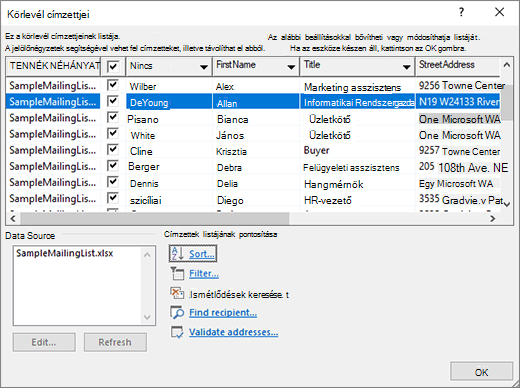Uncheck the szicíliai row checkbox

point(113,198)
